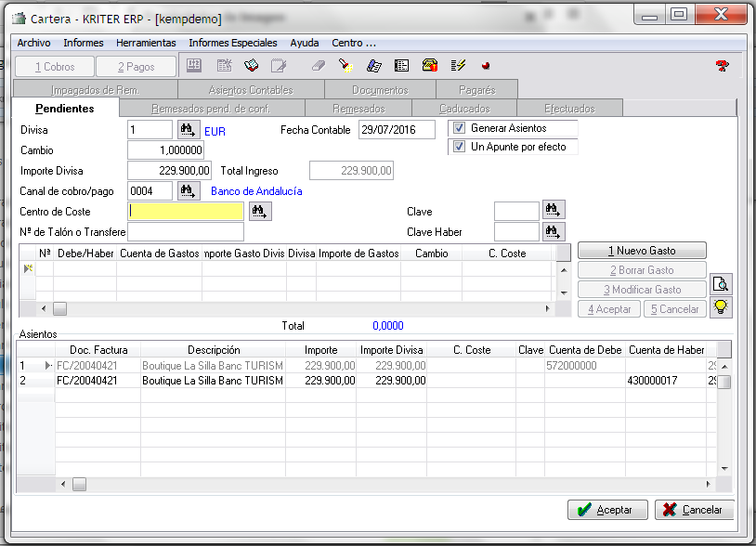Click the bottom Cancelar button with red X
Image resolution: width=756 pixels, height=546 pixels.
pos(694,510)
